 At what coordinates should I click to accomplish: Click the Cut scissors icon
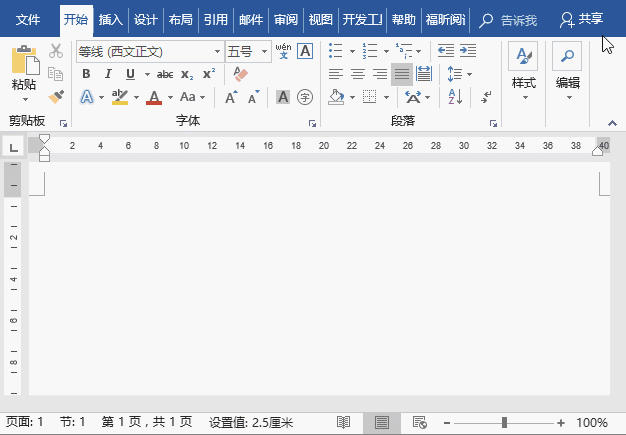56,51
